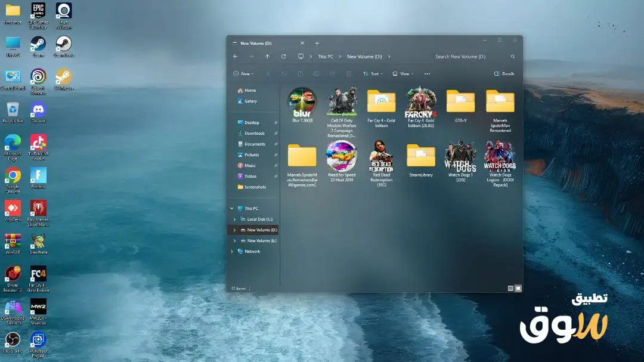This screenshot has height=362, width=644.
Task: Select Call Of Duty Modern Warfare 2 folder
Action: pos(342,112)
